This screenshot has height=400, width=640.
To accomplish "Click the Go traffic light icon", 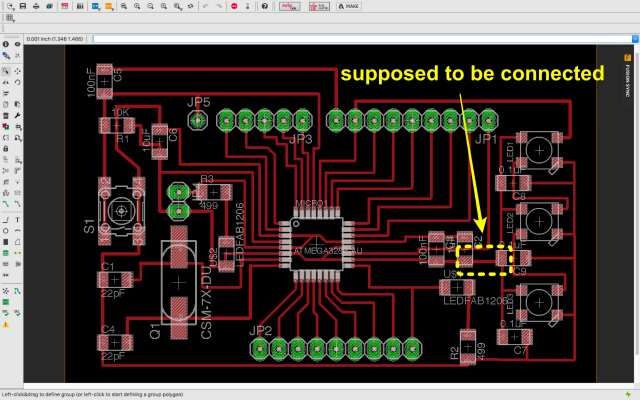I will tap(247, 6).
